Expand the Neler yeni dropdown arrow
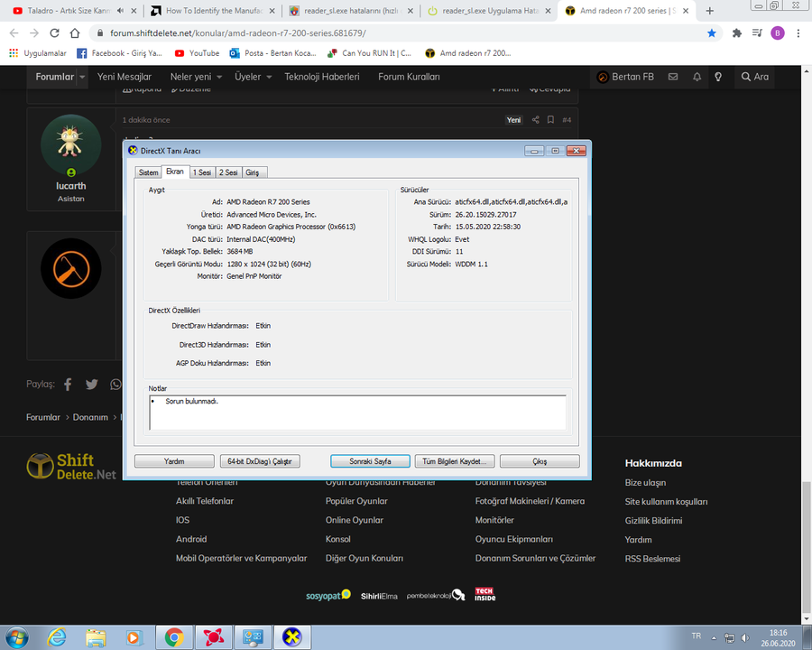Viewport: 812px width, 650px height. (219, 77)
